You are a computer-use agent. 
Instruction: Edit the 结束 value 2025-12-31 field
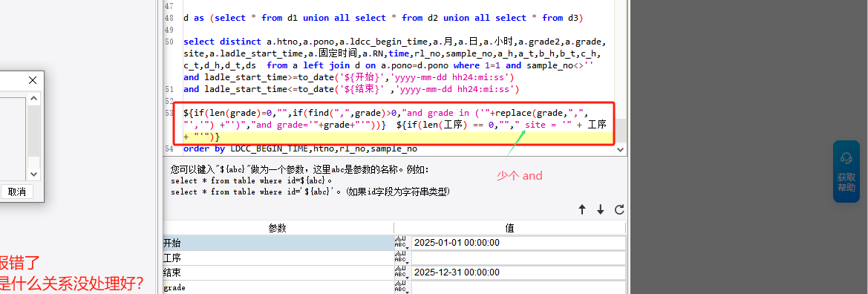click(x=518, y=273)
